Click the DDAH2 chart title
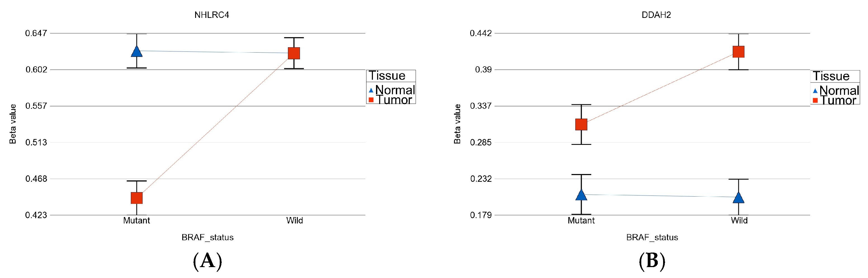 [x=656, y=15]
